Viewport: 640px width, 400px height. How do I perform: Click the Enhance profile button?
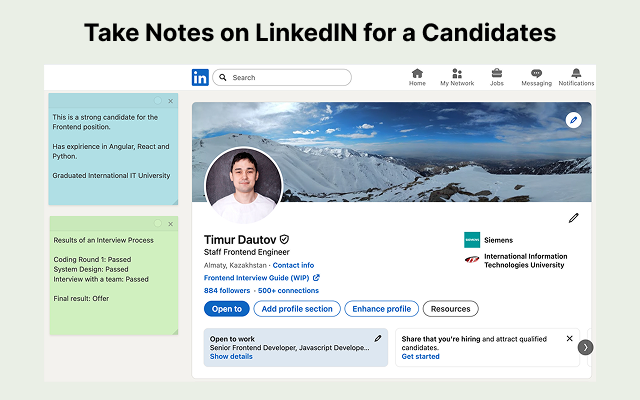[x=382, y=309]
